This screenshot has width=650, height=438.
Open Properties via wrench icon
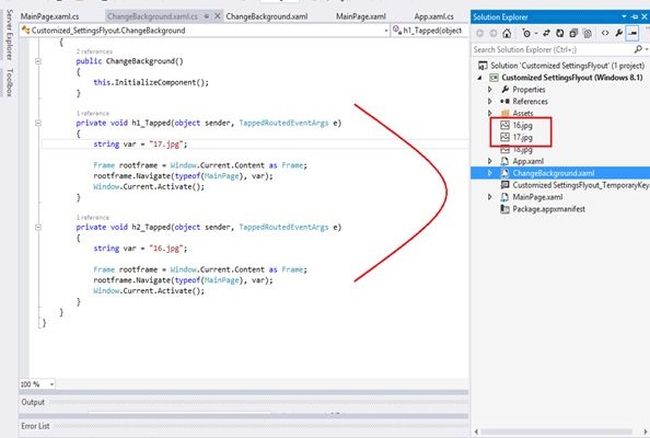click(x=619, y=34)
